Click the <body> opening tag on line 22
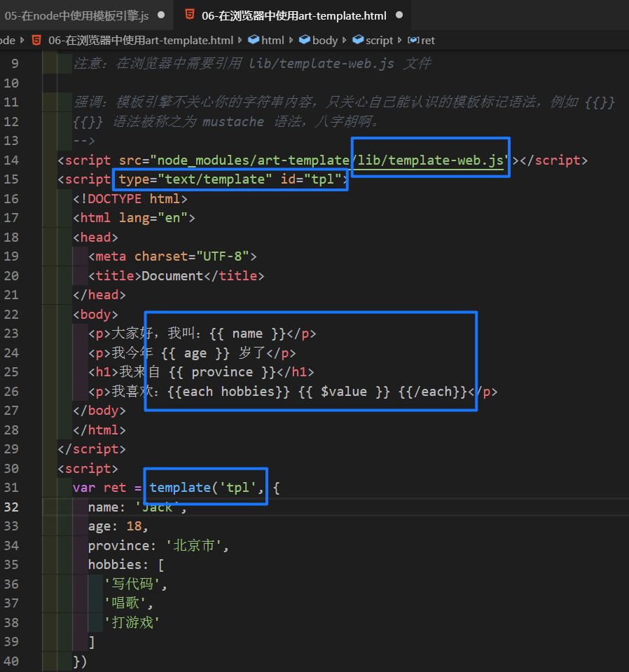 pos(95,315)
